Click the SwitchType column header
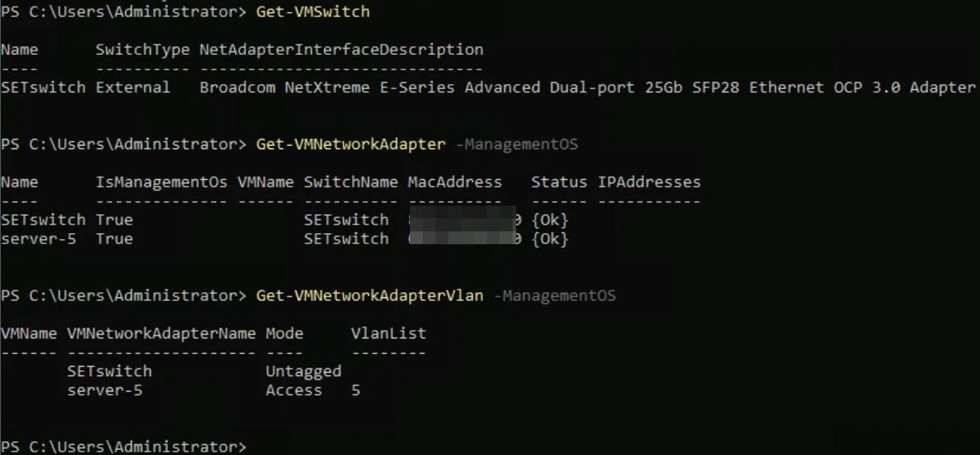Screen dimensions: 980x455 [x=142, y=50]
